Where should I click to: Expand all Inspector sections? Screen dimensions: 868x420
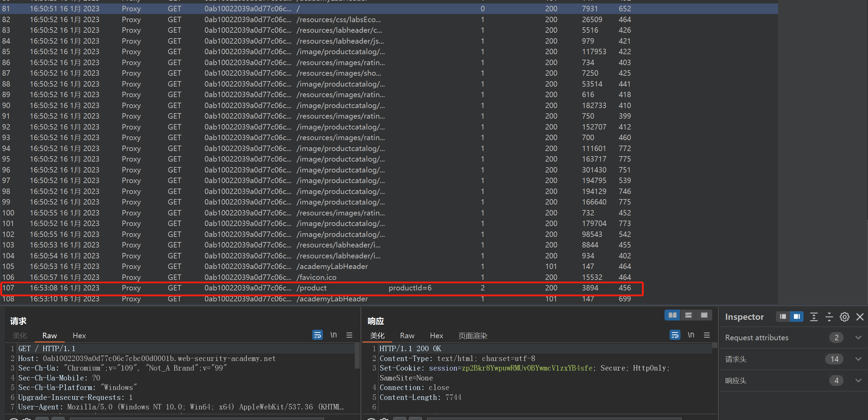[814, 317]
